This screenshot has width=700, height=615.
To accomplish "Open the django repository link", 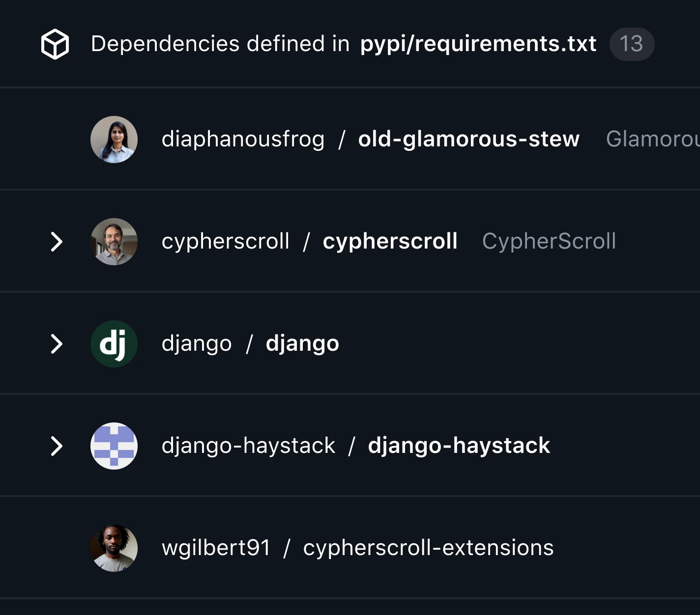I will pyautogui.click(x=302, y=344).
